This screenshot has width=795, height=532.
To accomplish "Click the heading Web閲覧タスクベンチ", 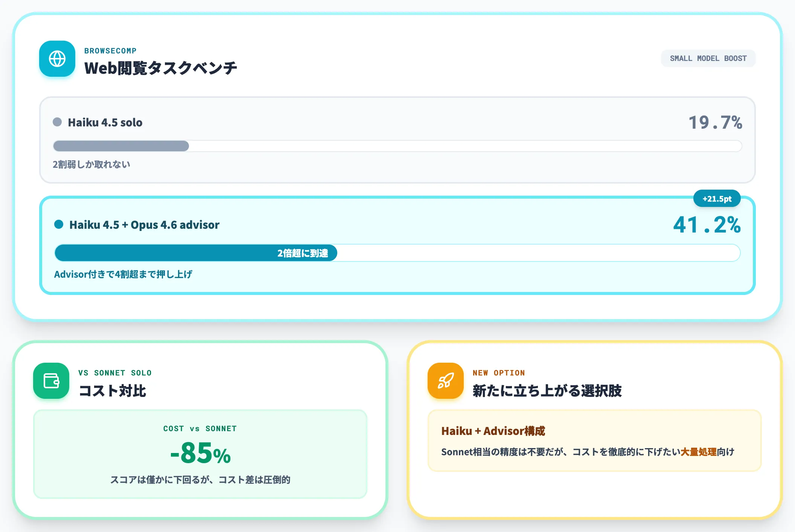I will 161,68.
